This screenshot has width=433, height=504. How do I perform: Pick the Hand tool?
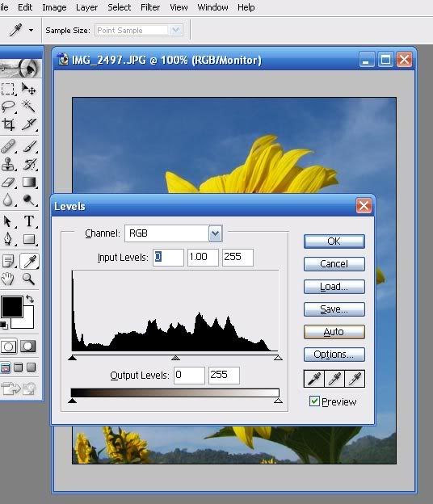pos(8,279)
